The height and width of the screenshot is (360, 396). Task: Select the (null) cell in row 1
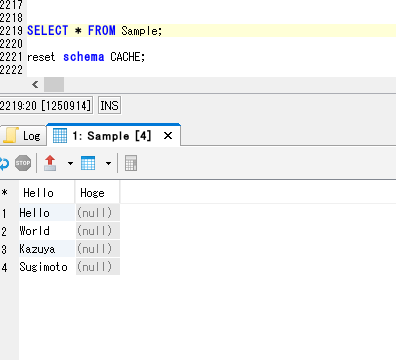[x=98, y=213]
